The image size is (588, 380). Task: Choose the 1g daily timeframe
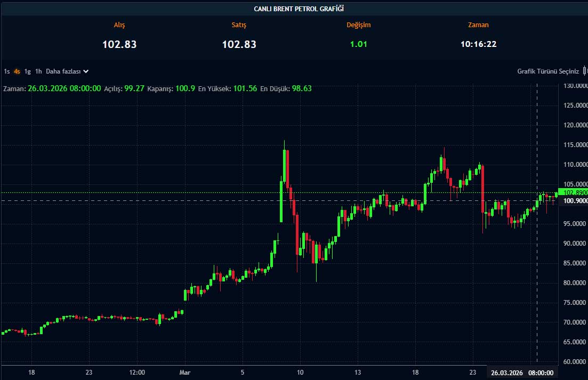(x=27, y=71)
